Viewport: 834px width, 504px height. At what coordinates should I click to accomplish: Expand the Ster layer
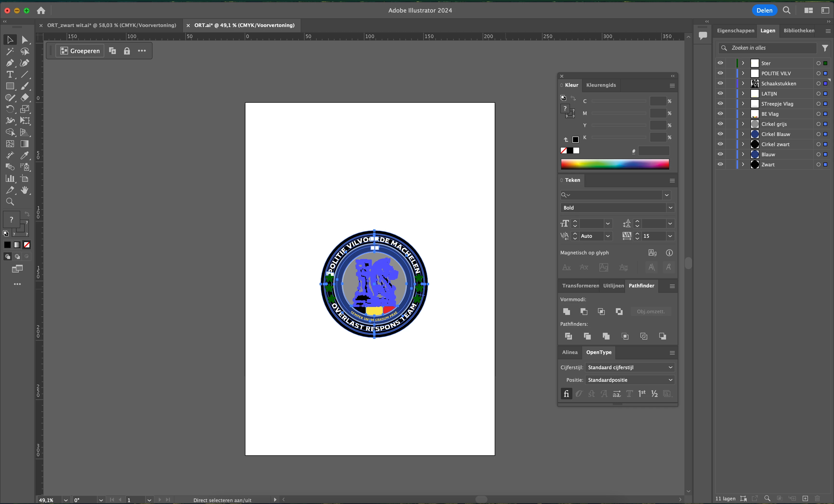[743, 63]
